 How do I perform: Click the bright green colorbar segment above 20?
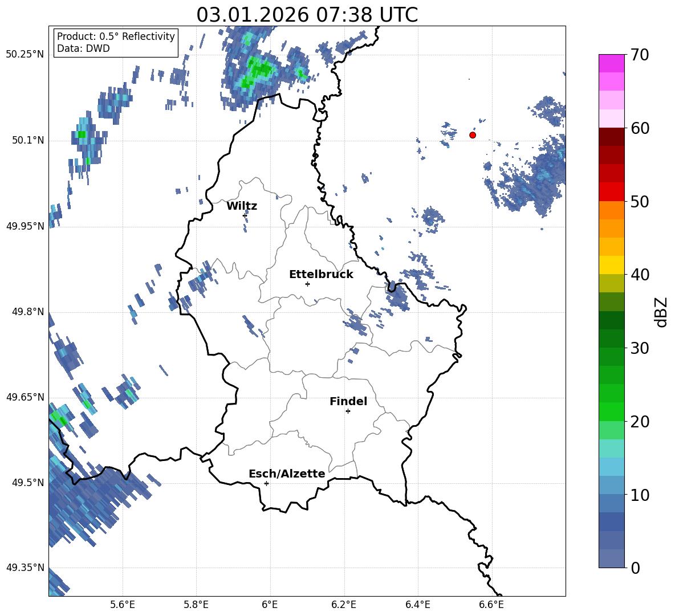[x=611, y=412]
